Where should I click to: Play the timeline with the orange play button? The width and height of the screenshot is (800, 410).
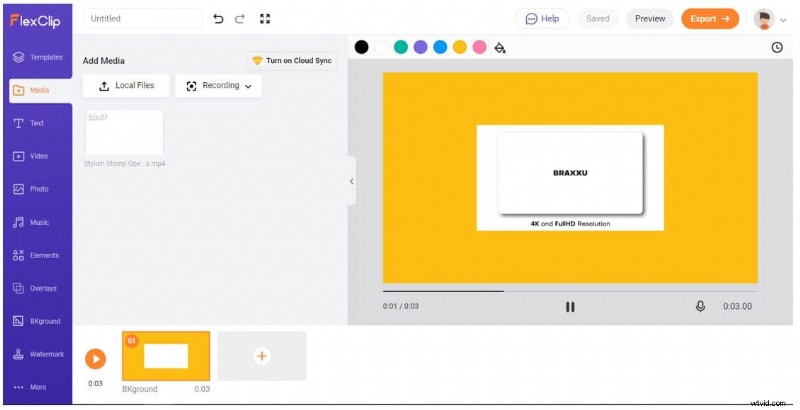point(95,358)
